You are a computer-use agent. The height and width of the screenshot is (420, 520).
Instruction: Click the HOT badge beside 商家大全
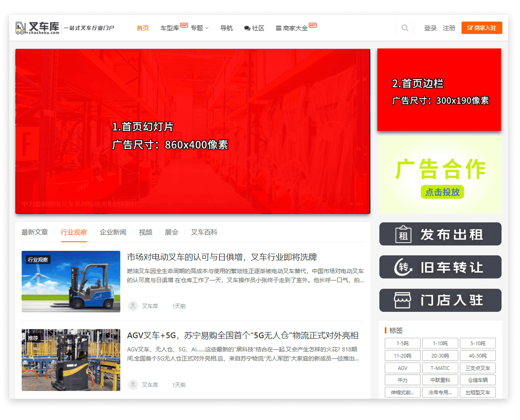[x=313, y=25]
